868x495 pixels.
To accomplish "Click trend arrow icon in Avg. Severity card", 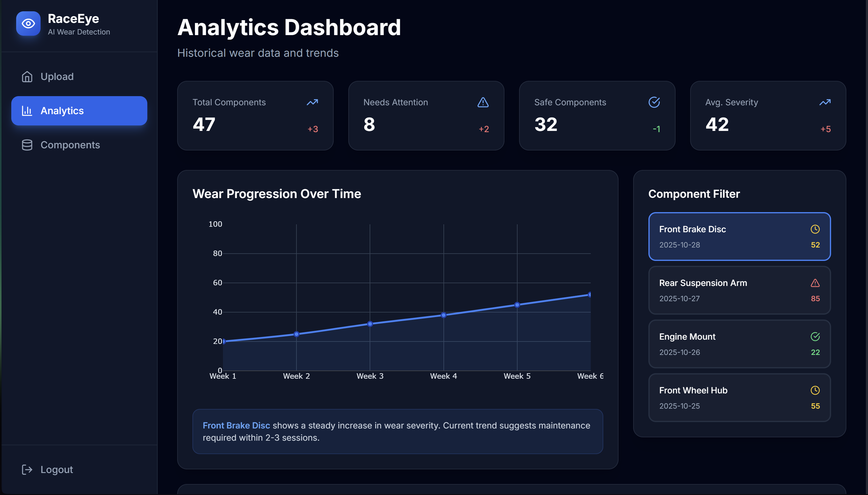I will (825, 102).
